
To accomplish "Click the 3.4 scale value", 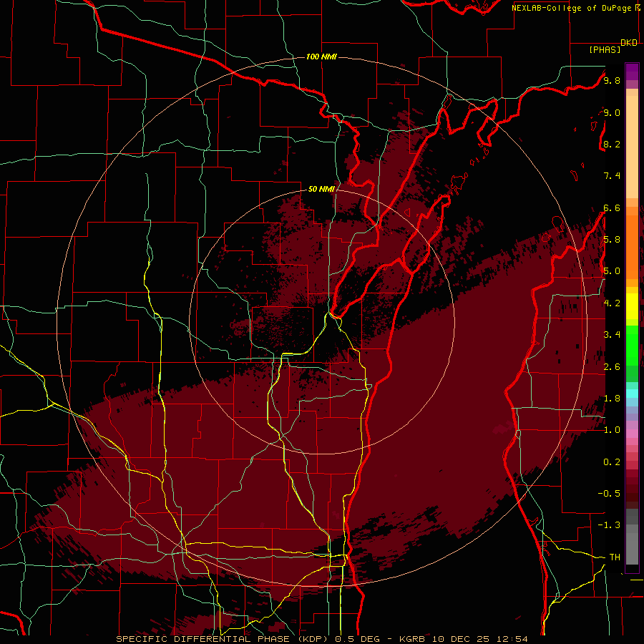I will pyautogui.click(x=612, y=335).
